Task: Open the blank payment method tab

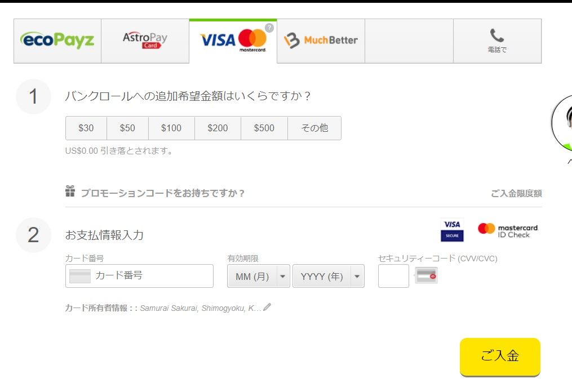Action: pos(409,41)
